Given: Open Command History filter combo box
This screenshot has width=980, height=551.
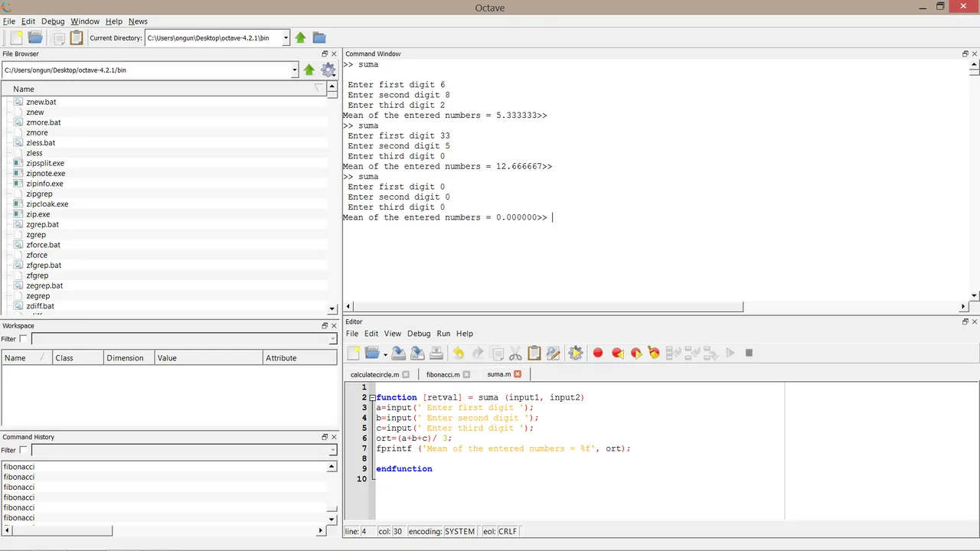Looking at the screenshot, I should tap(184, 450).
